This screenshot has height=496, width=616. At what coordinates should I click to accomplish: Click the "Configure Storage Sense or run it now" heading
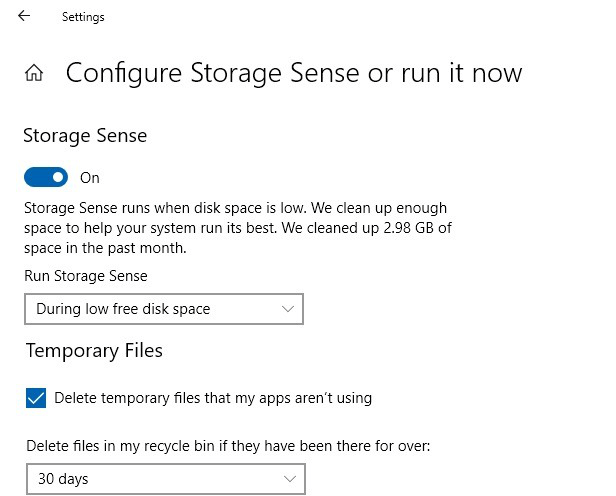coord(294,73)
